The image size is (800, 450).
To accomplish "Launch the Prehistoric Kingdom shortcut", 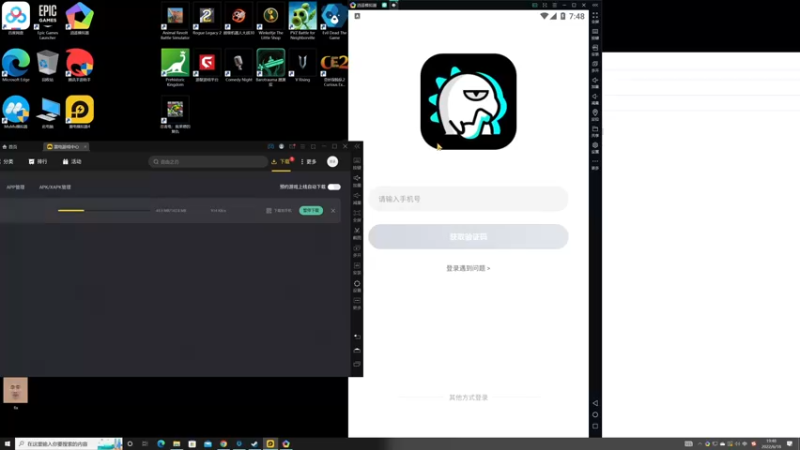I will tap(175, 67).
